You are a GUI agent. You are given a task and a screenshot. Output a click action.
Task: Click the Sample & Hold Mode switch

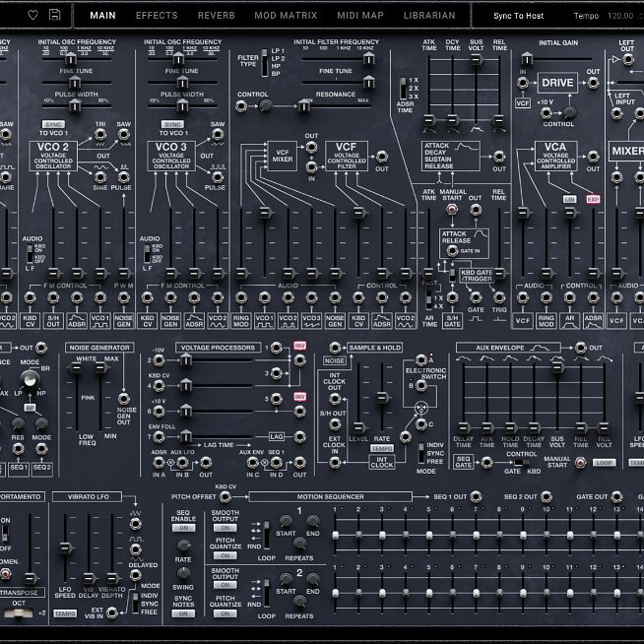pyautogui.click(x=421, y=453)
